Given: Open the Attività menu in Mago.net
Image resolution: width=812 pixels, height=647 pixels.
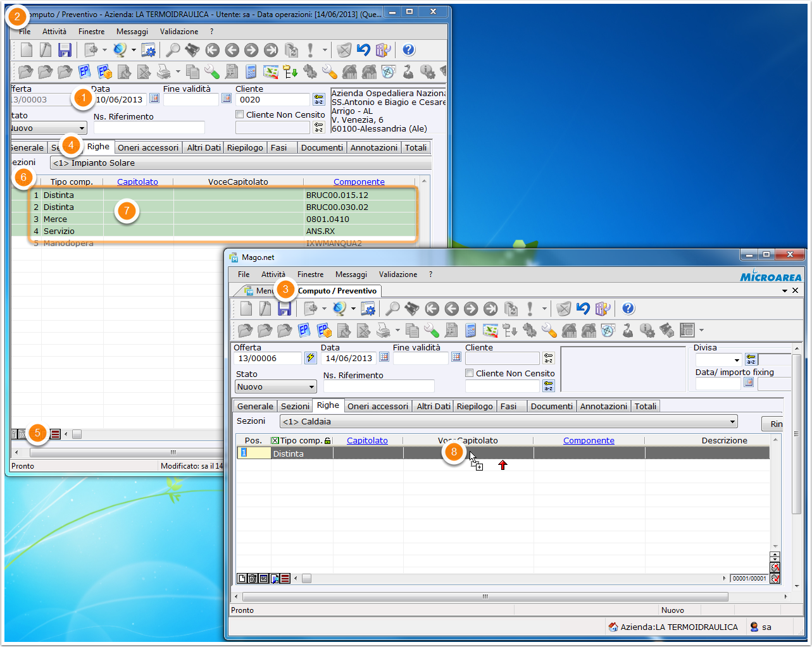Looking at the screenshot, I should [x=273, y=274].
